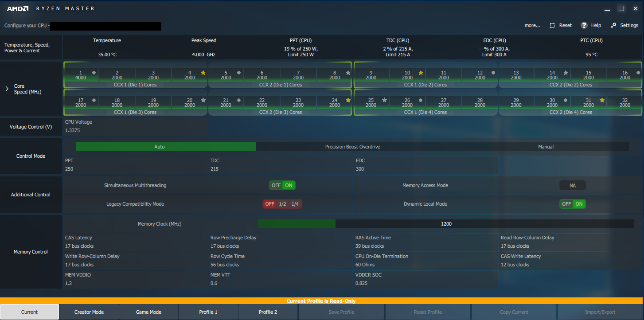Viewport: 644px width, 320px height.
Task: Click the Memory Access Mode NA control
Action: tap(573, 185)
